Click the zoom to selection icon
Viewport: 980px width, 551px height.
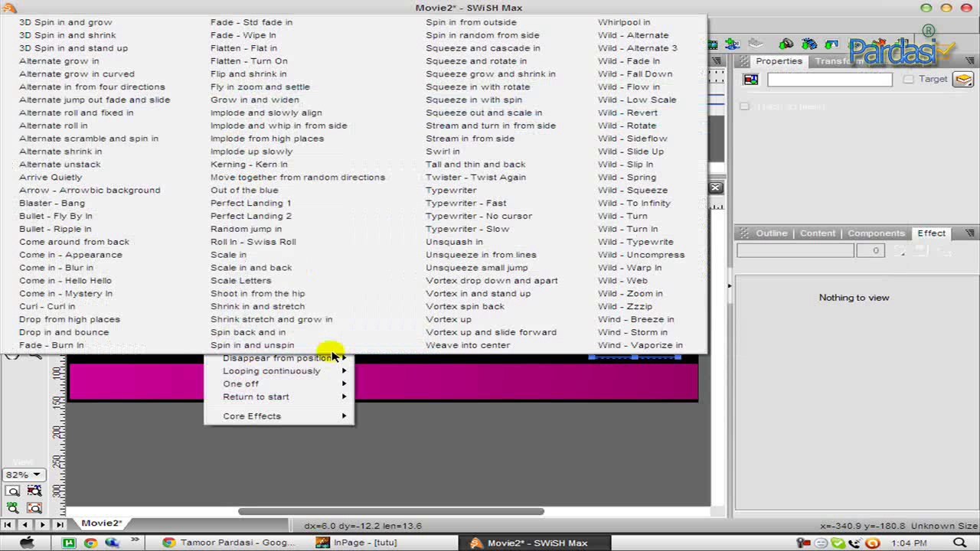34,491
